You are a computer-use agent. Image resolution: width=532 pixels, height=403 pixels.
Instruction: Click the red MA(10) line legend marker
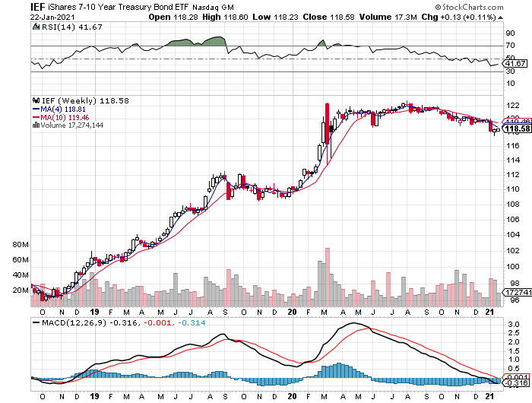[36, 117]
